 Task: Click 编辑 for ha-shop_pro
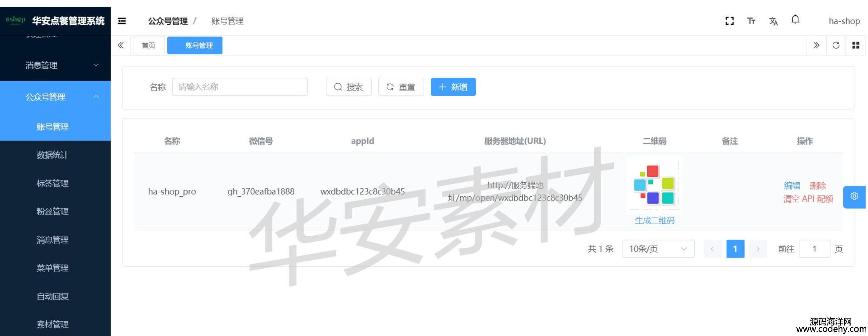click(x=792, y=185)
